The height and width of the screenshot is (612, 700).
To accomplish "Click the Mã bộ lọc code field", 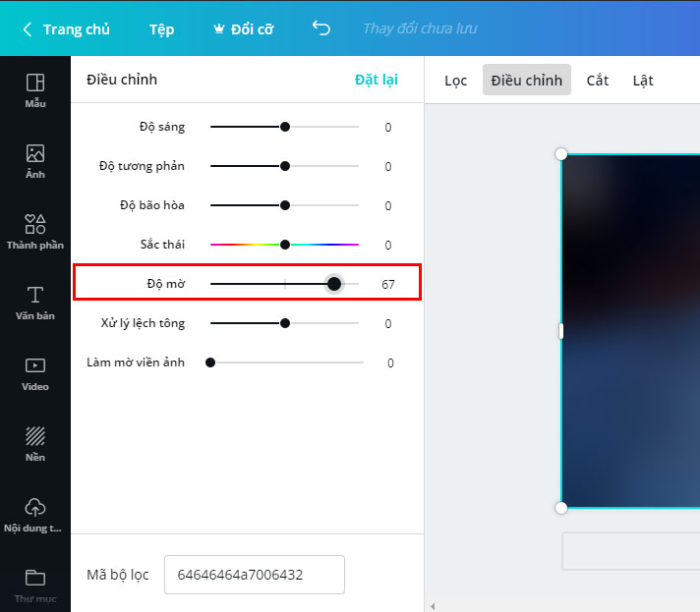I will (x=254, y=575).
